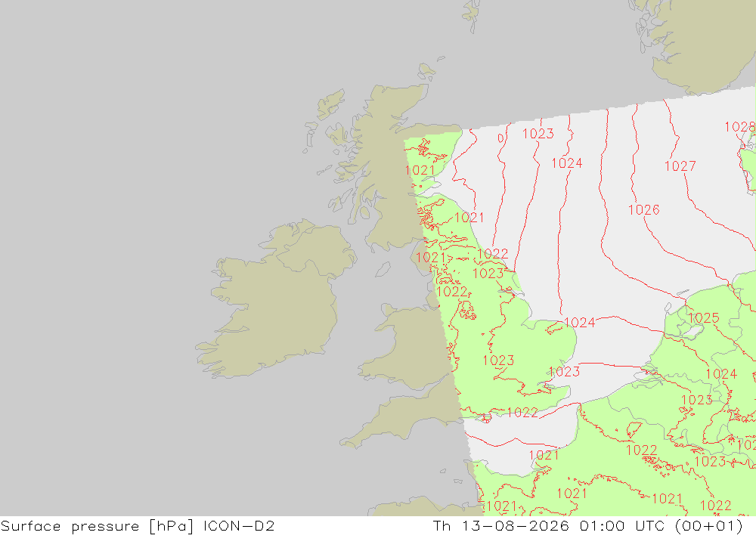The height and width of the screenshot is (554, 756).
Task: Click the 1028 isobar label
Action: point(739,127)
